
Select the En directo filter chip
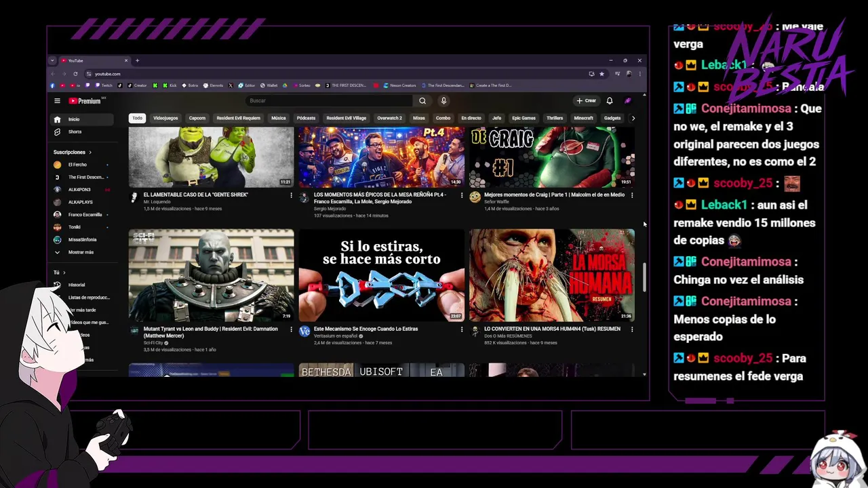click(471, 118)
